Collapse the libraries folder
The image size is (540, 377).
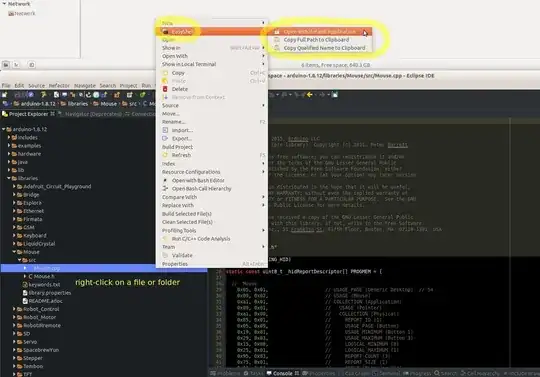(x=9, y=178)
